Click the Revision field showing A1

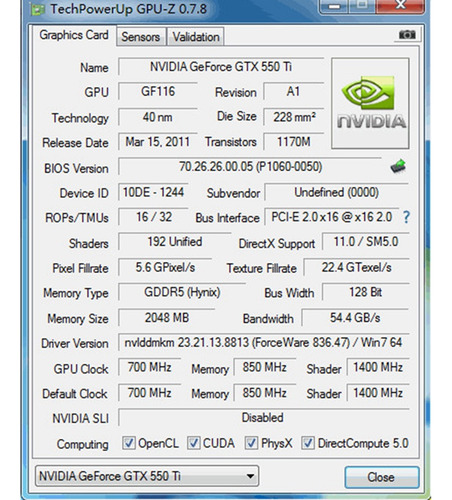click(x=293, y=92)
